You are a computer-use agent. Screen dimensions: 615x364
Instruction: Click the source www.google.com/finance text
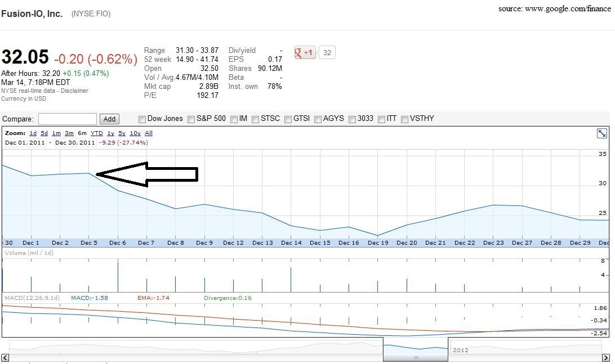[x=555, y=8]
